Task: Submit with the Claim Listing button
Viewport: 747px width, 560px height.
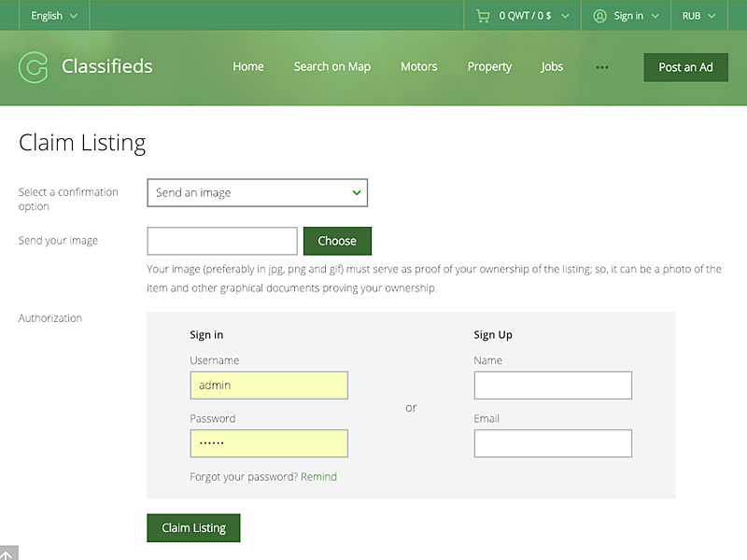Action: (193, 527)
